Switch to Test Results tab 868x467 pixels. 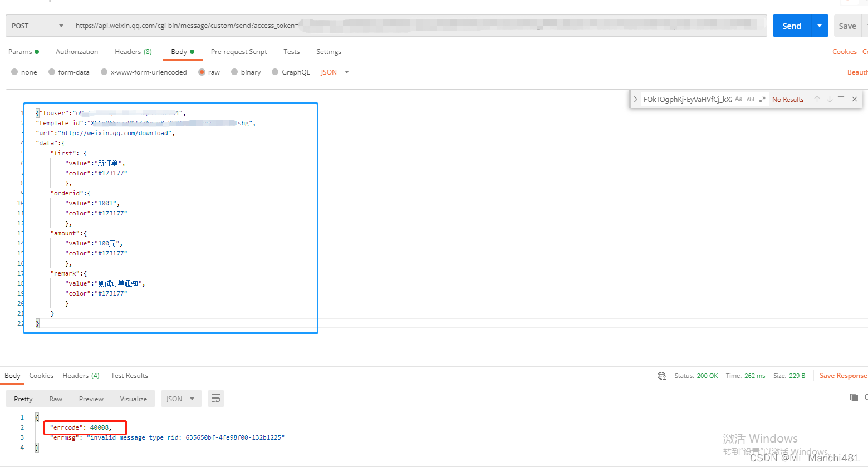[129, 376]
